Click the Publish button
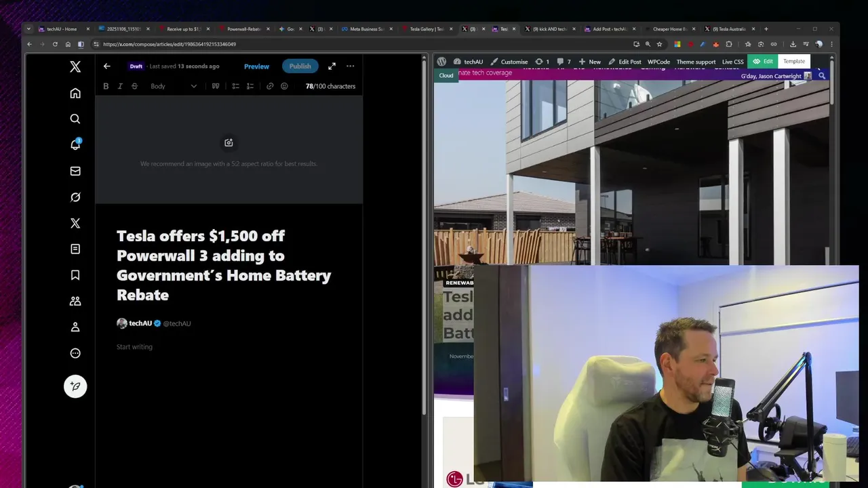868x488 pixels. pyautogui.click(x=300, y=66)
